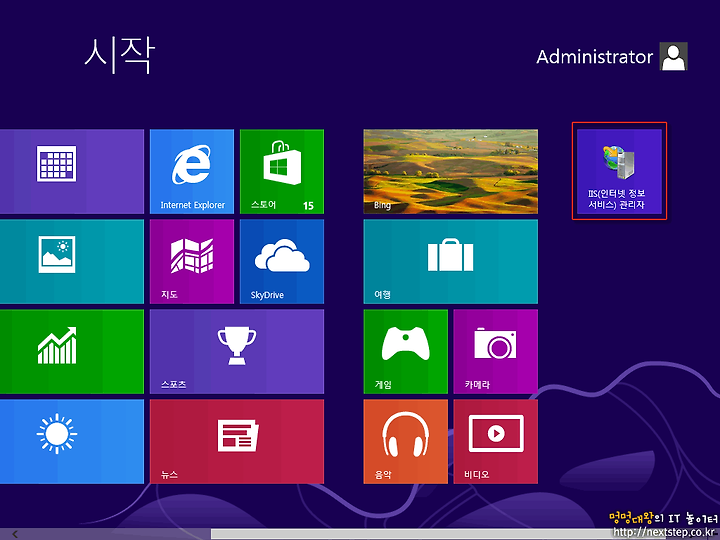Open the SkyDrive cloud tile

(x=282, y=261)
